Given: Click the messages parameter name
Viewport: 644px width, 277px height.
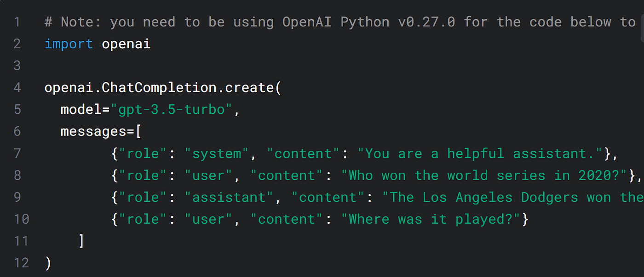Looking at the screenshot, I should point(93,132).
